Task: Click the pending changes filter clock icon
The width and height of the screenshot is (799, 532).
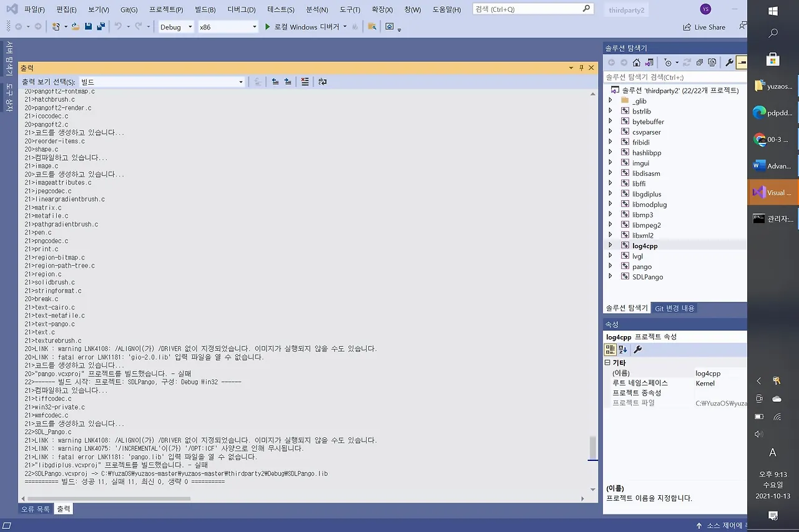Action: (668, 62)
